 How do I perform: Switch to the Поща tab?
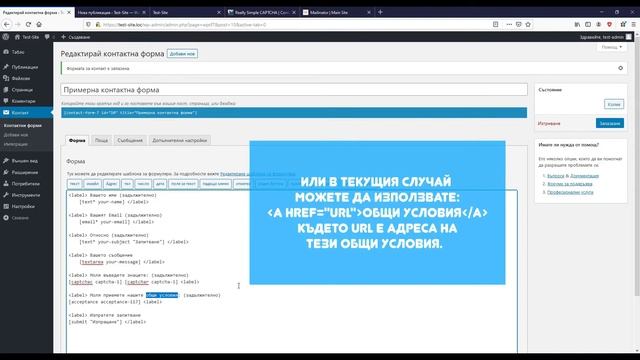(101, 140)
